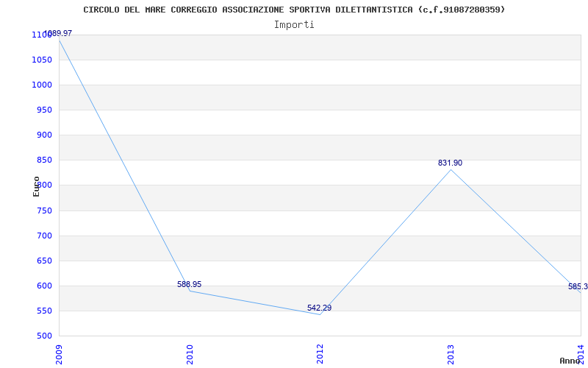
Task: Click the 2009 x-axis year label
Action: [x=59, y=354]
